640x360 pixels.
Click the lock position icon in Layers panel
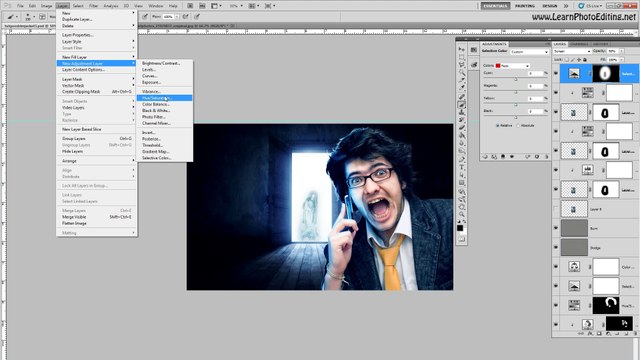click(x=579, y=60)
